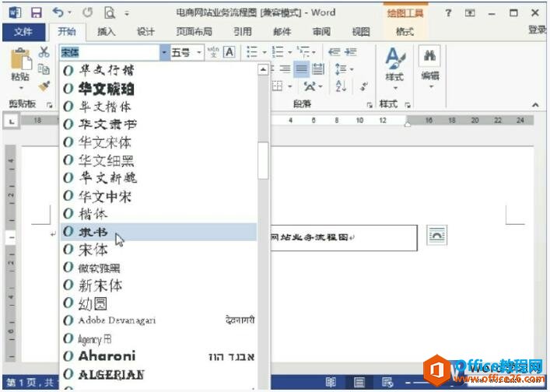
Task: Click the Cut scissors icon
Action: (44, 52)
